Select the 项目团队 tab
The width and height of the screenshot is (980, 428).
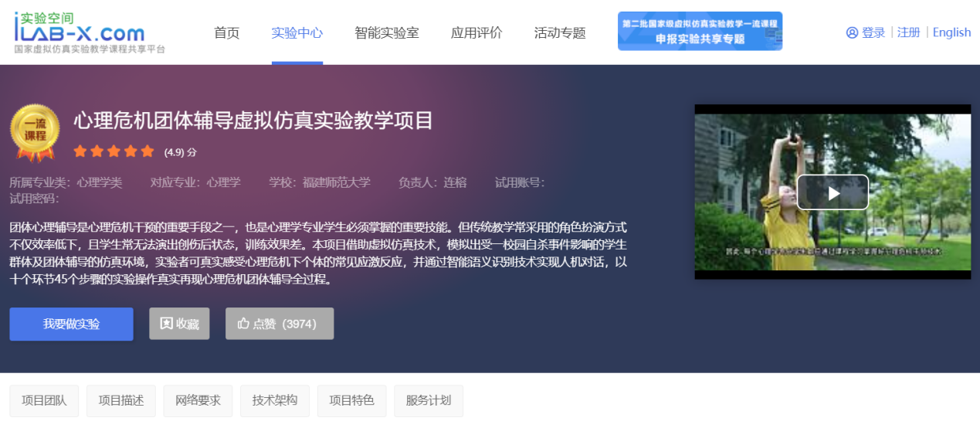click(44, 400)
